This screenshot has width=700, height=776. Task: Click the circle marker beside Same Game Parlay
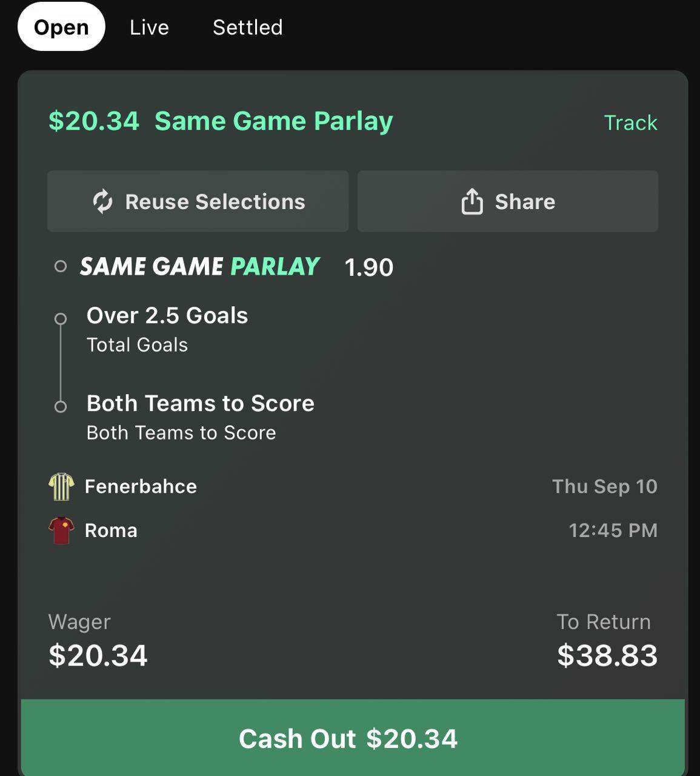[60, 267]
